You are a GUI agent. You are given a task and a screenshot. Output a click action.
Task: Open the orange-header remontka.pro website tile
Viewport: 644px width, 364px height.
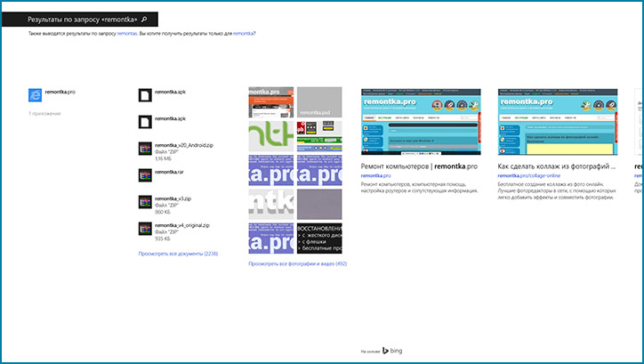coord(271,102)
